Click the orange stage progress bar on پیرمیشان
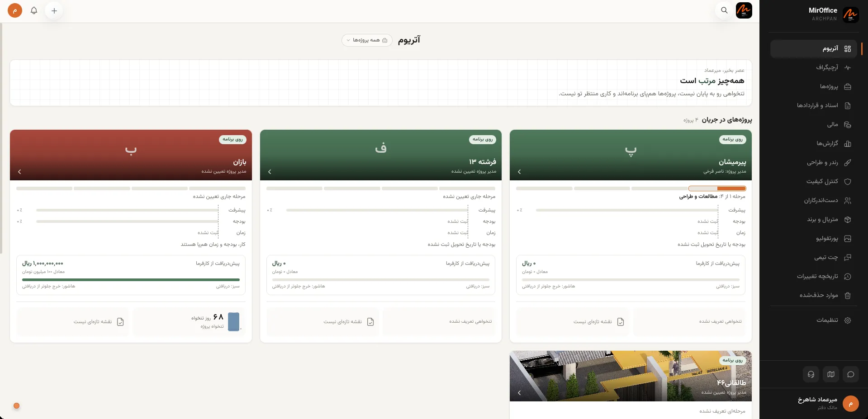Viewport: 868px width, 419px height. pyautogui.click(x=717, y=188)
